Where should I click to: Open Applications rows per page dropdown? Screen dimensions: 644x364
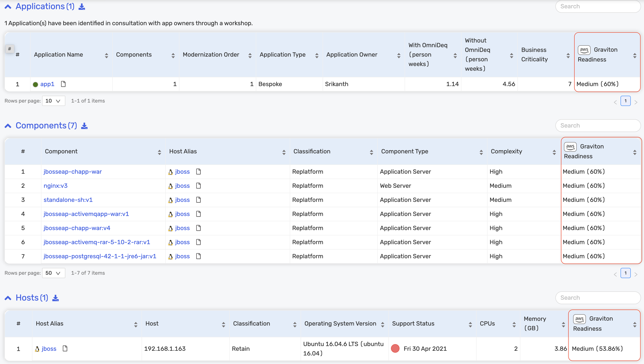53,101
